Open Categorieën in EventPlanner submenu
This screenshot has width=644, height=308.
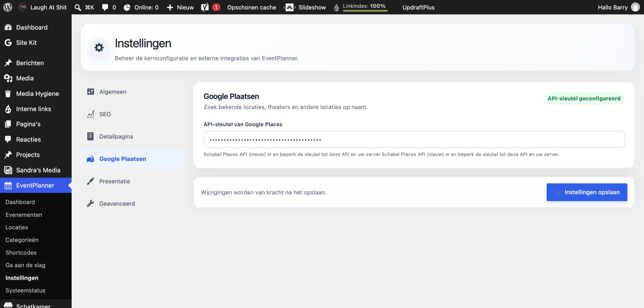pos(22,240)
